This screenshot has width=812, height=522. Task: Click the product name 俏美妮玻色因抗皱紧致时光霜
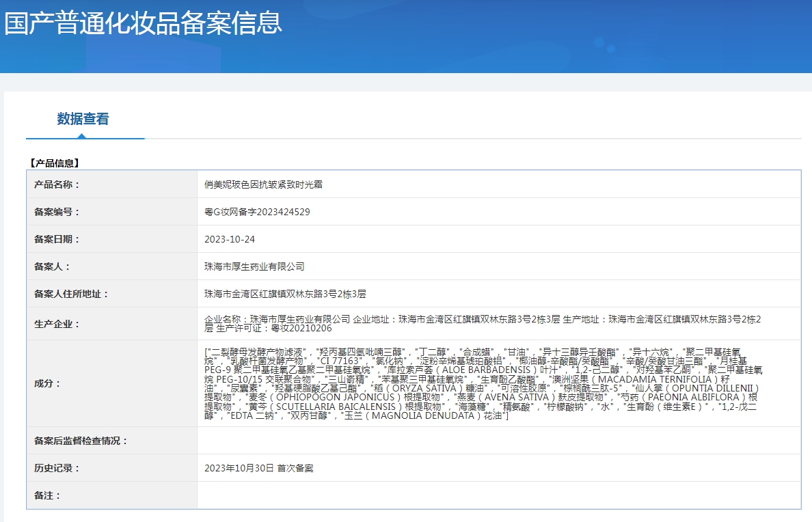[x=263, y=184]
